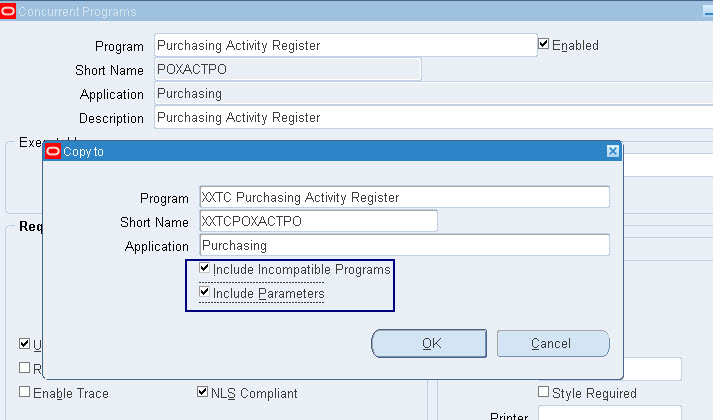Toggle the checkbox directly above Enable Trace
This screenshot has height=420, width=713.
click(x=25, y=368)
